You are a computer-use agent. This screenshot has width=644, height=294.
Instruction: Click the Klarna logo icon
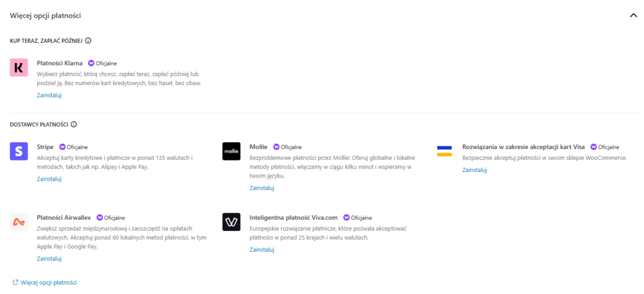click(19, 67)
